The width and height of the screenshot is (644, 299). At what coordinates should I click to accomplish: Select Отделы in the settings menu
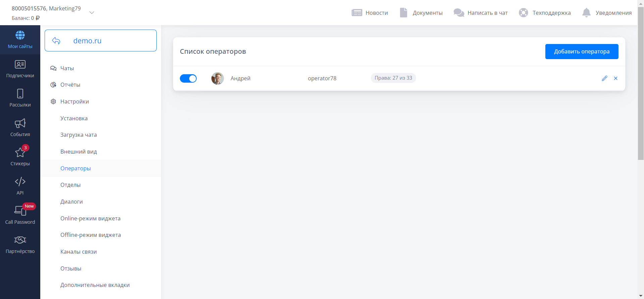pyautogui.click(x=70, y=185)
